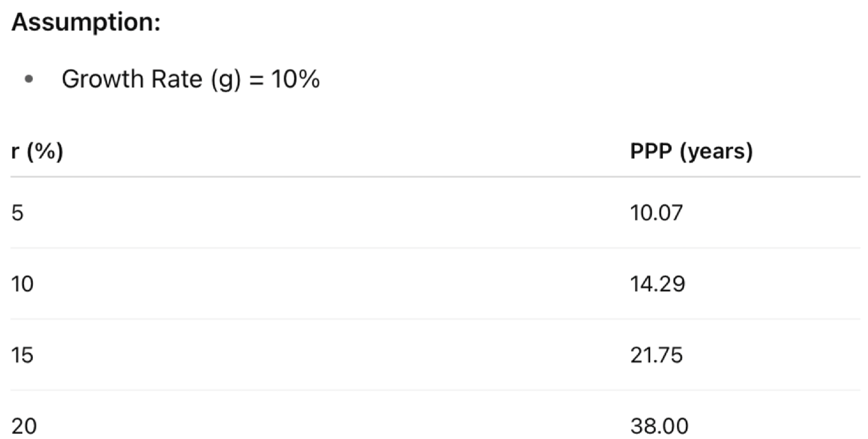The width and height of the screenshot is (868, 439).
Task: Click the bullet point before Growth Rate
Action: point(29,79)
